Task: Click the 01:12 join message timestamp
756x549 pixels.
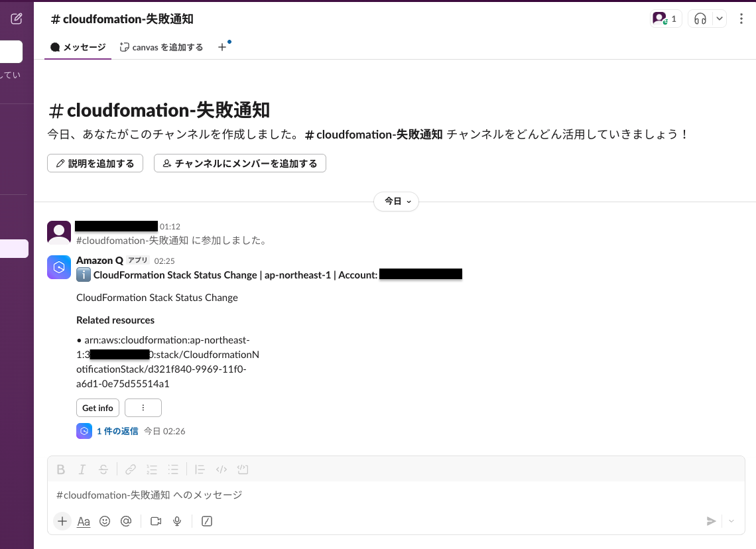Action: 170,227
